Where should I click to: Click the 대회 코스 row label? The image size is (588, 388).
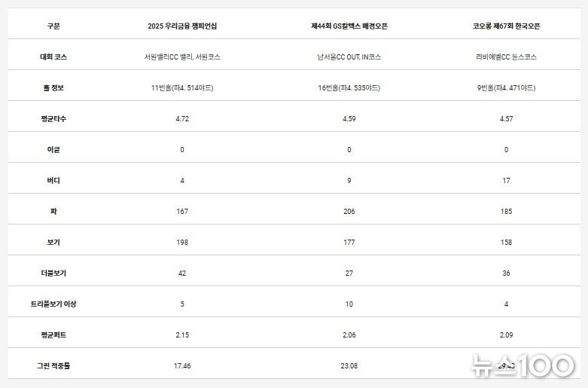point(53,57)
